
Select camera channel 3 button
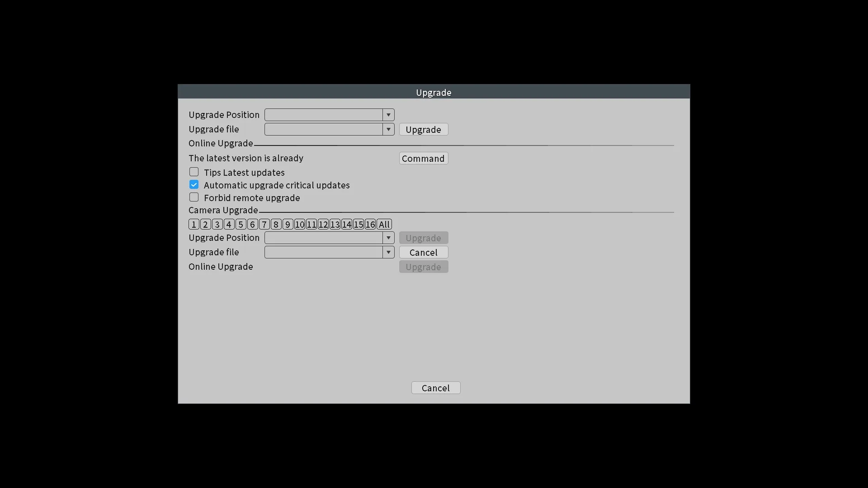pos(217,225)
